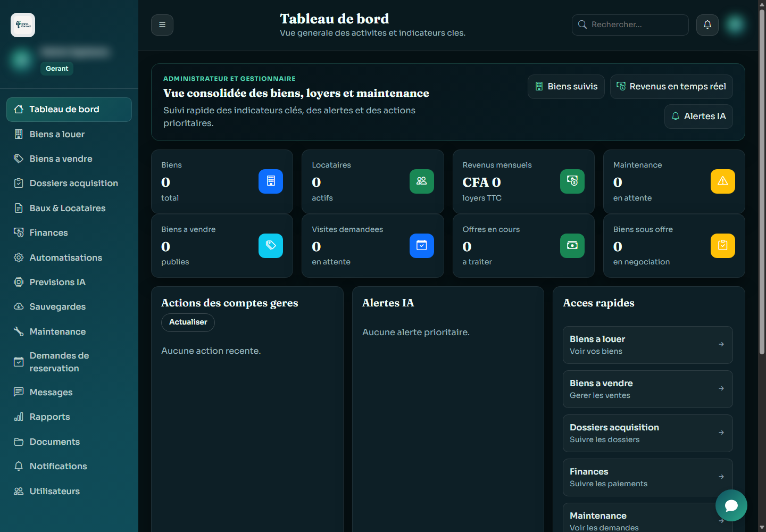This screenshot has width=766, height=532.
Task: Click the calendar icon in Visites demandees card
Action: tap(422, 246)
